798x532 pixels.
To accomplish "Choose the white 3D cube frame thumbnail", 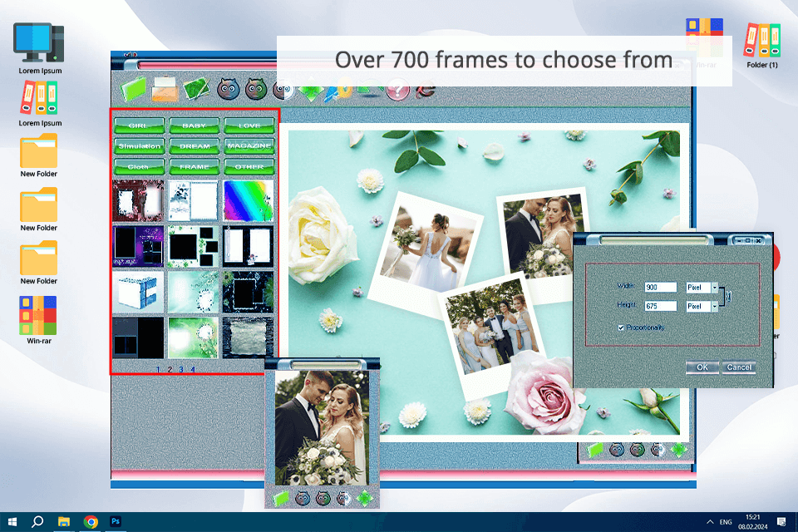I will 138,292.
